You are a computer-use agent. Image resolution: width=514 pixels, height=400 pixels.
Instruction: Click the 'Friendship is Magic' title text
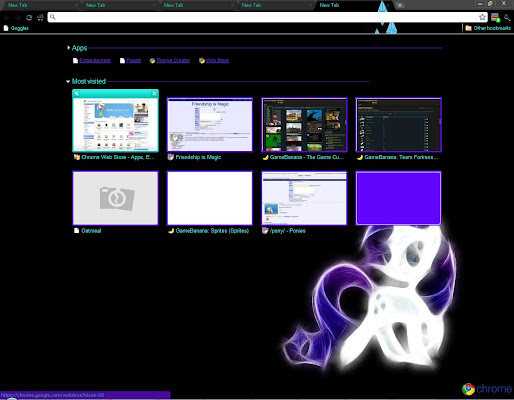click(x=198, y=157)
